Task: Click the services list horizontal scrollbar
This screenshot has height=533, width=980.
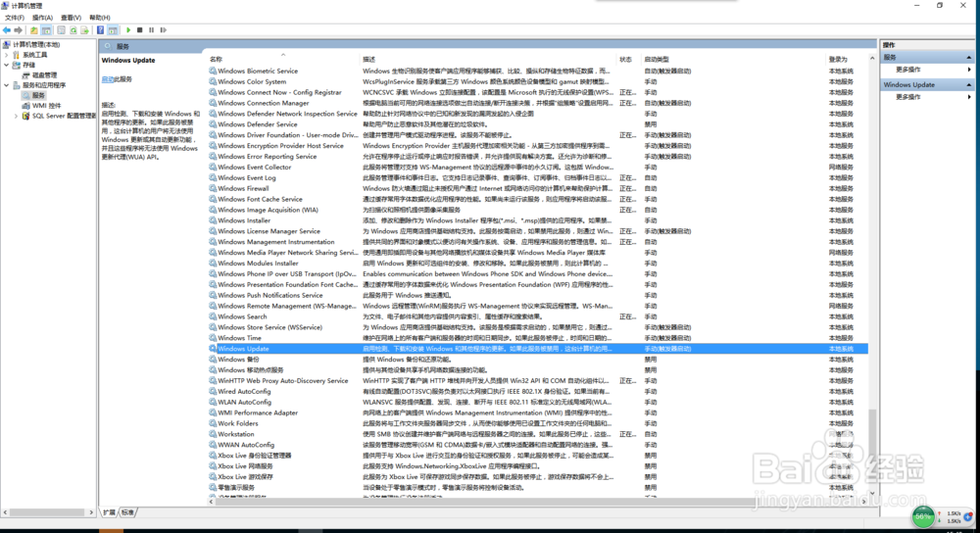Action: 537,501
